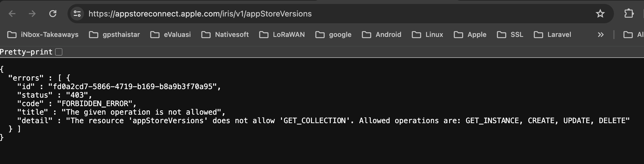Click the browser forward arrow
This screenshot has height=164, width=644.
point(32,14)
